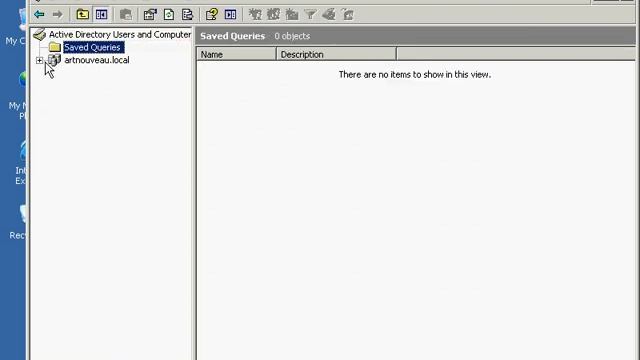Toggle Show/Hide Action Pane toolbar icon
This screenshot has width=640, height=360.
coord(230,15)
